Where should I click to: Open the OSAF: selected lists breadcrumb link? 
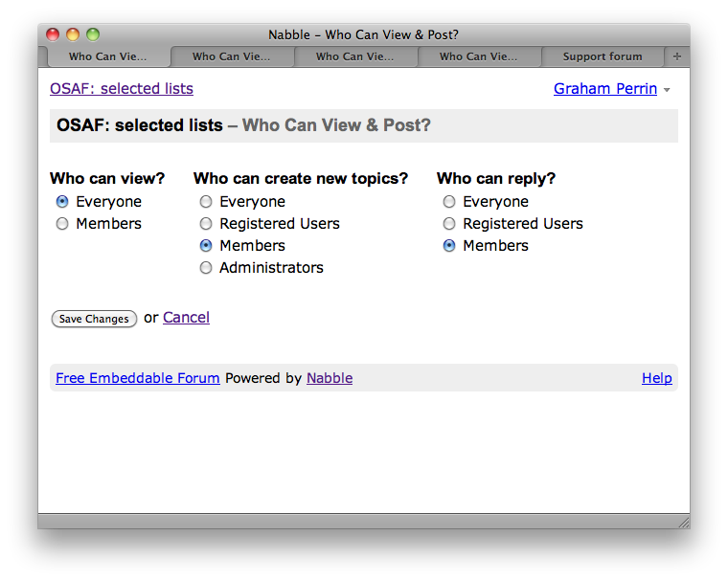[x=122, y=89]
